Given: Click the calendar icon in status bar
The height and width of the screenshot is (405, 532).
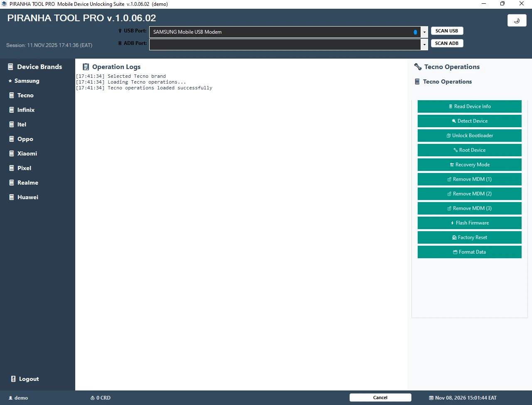Looking at the screenshot, I should (431, 398).
